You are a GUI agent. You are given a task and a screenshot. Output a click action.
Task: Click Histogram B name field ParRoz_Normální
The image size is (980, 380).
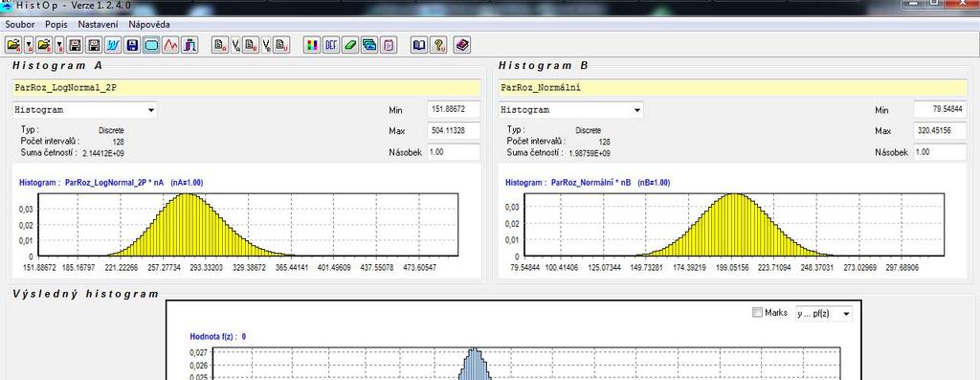732,88
